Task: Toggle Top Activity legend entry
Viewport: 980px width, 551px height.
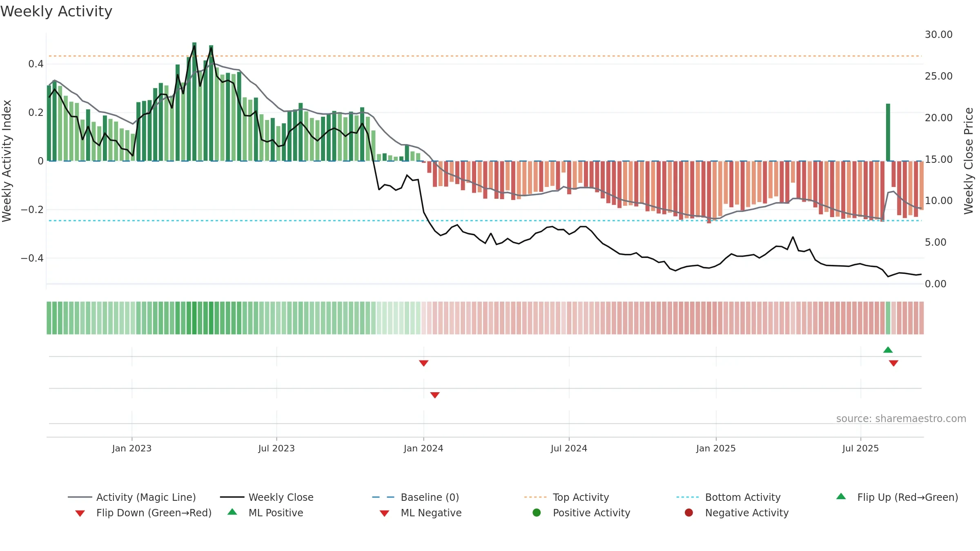Action: click(x=566, y=497)
